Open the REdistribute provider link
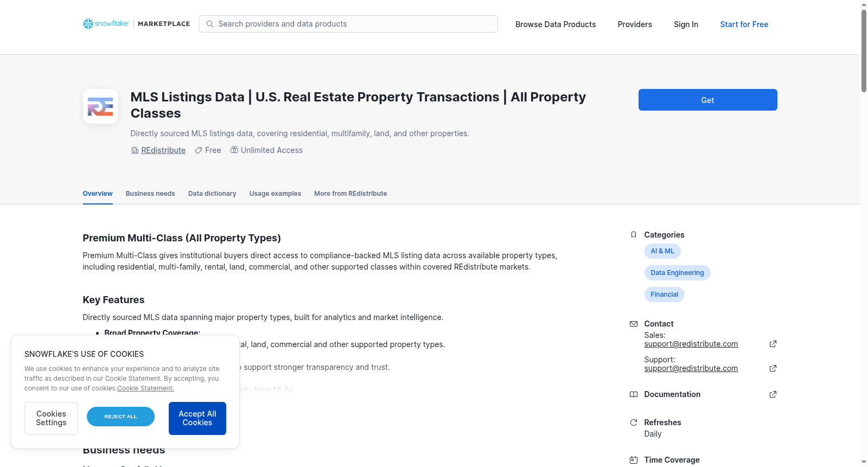The width and height of the screenshot is (868, 467). tap(163, 150)
